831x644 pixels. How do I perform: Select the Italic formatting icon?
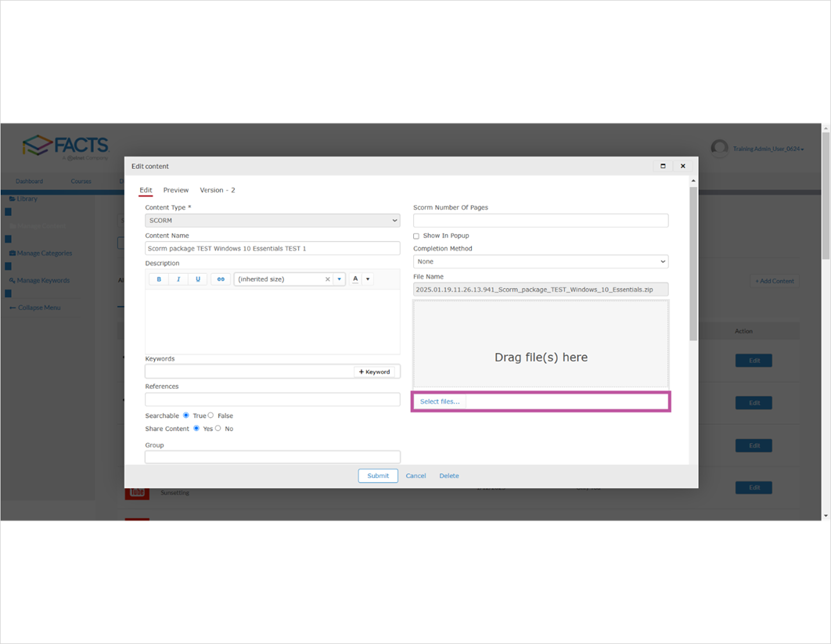[x=178, y=279]
